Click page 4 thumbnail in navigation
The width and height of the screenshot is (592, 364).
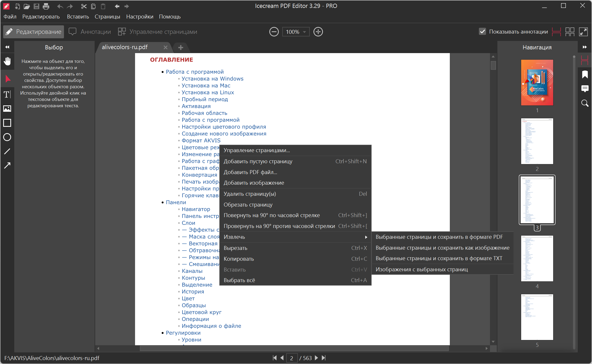click(x=537, y=258)
